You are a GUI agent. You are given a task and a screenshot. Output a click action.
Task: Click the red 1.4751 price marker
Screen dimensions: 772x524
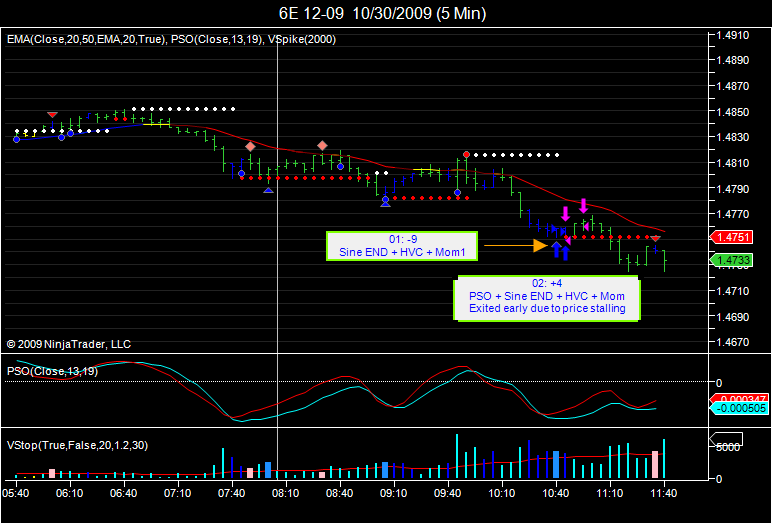click(731, 237)
